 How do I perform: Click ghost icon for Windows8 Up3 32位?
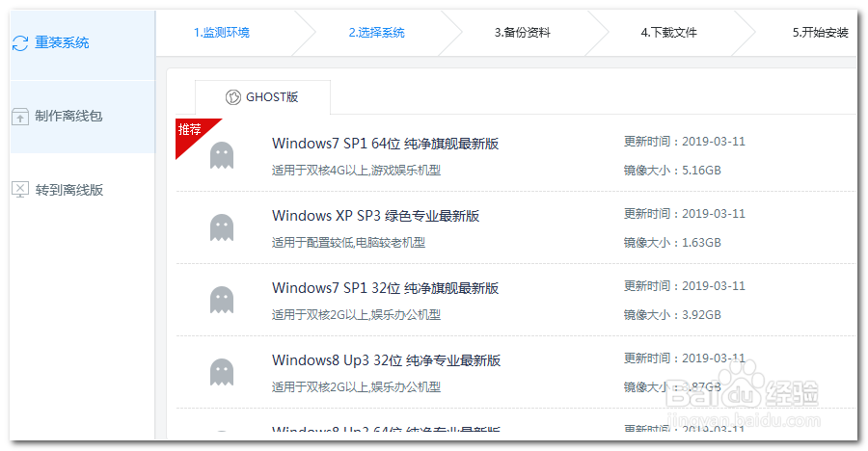tap(222, 372)
